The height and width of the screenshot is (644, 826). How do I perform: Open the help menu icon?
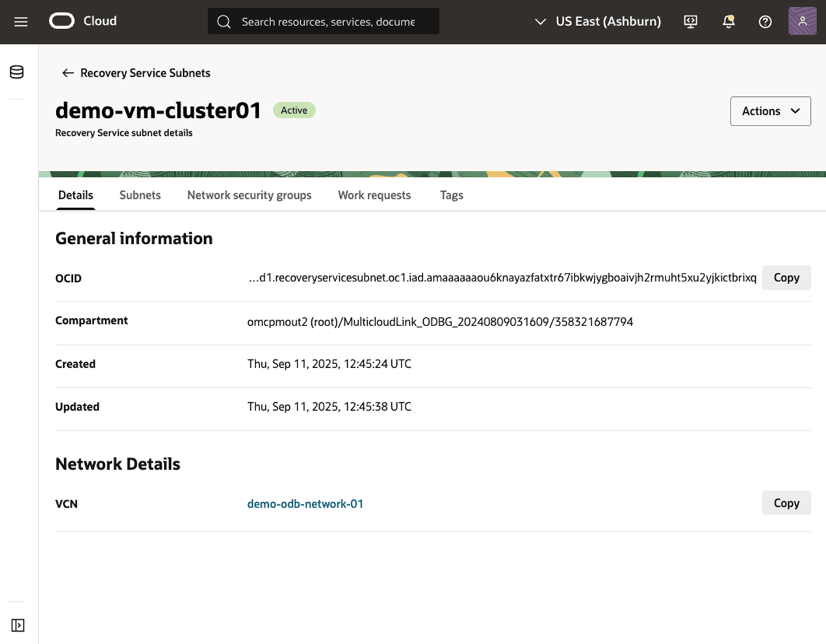[765, 21]
